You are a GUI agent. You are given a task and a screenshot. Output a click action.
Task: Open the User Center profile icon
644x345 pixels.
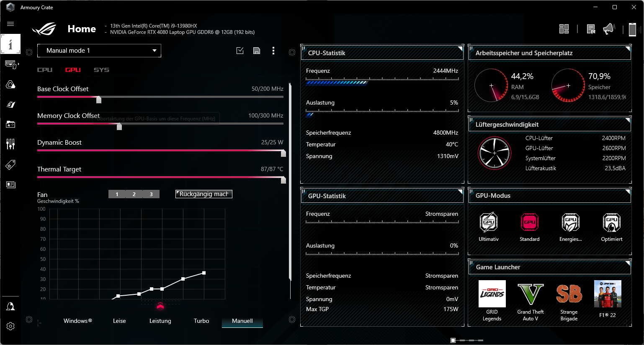tap(10, 307)
